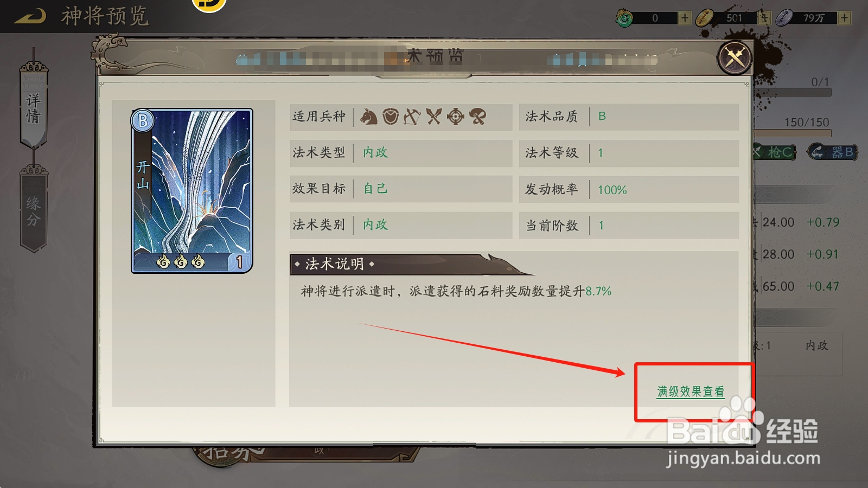Click the green jade currency icon
Image resolution: width=868 pixels, height=488 pixels.
[624, 19]
